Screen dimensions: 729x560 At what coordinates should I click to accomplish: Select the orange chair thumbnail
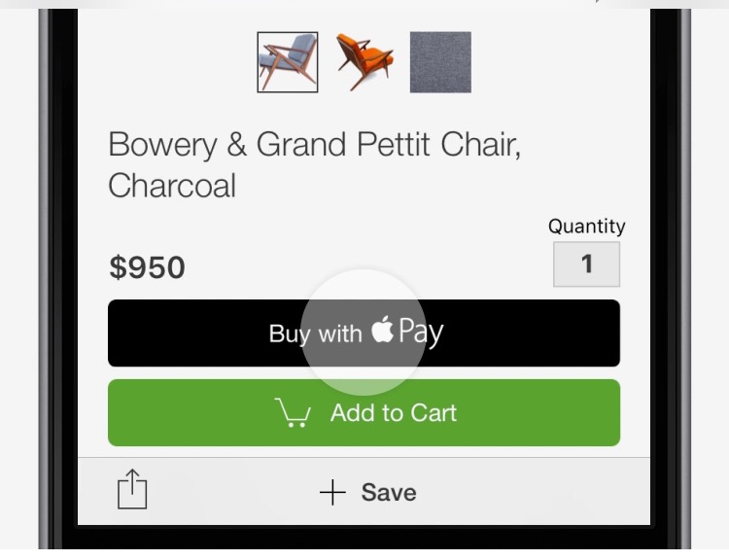[x=364, y=62]
